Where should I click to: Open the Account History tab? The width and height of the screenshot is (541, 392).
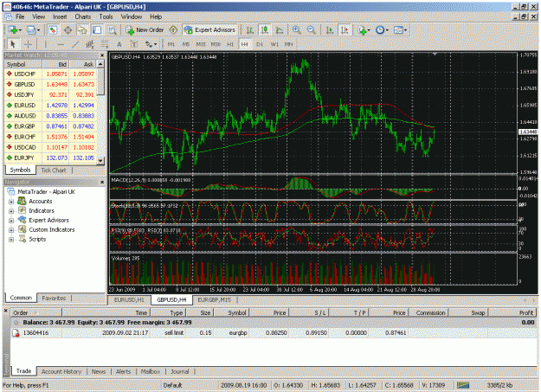61,371
